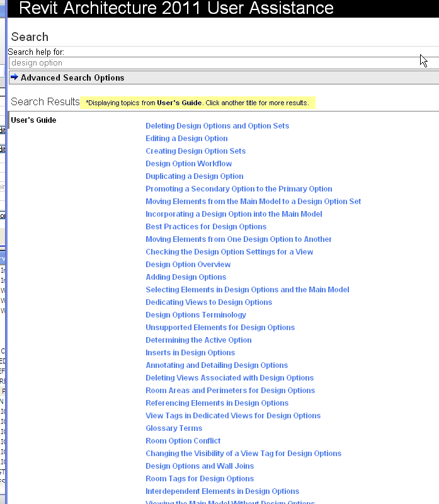Click the 'Search help for' input field
The image size is (439, 504).
pyautogui.click(x=224, y=63)
